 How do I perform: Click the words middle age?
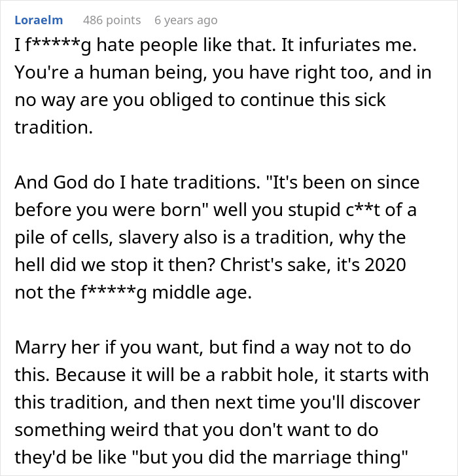pos(202,293)
